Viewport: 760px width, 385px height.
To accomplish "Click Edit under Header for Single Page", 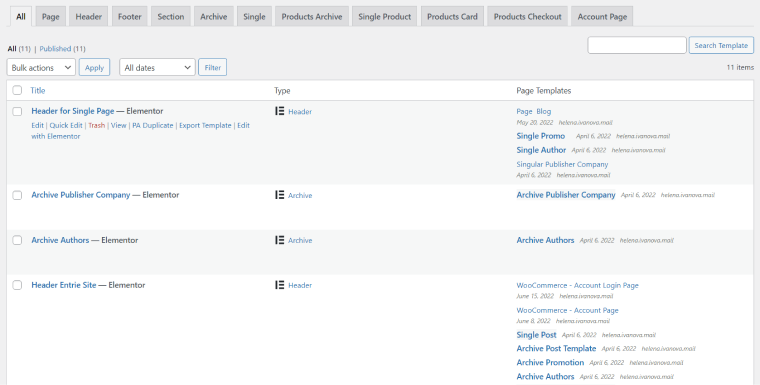I will point(37,125).
